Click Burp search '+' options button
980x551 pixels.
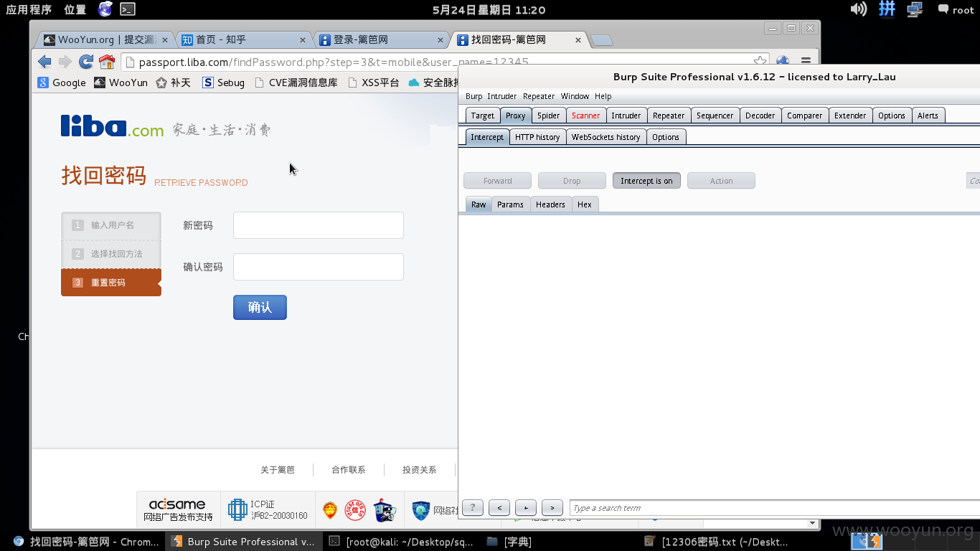coord(525,508)
